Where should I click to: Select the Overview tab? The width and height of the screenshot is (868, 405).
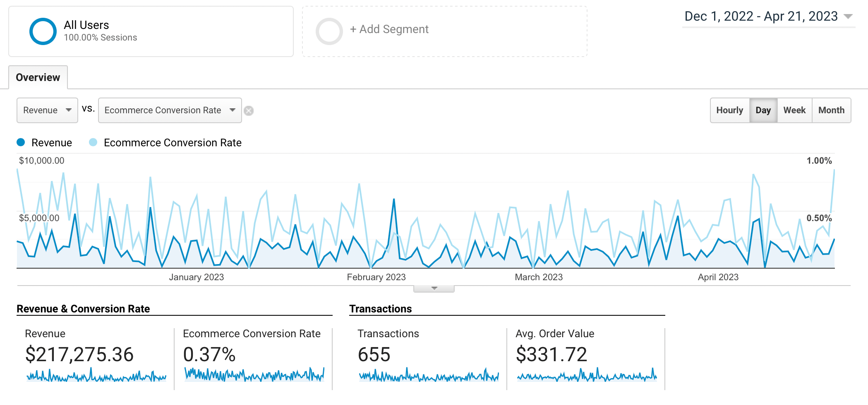[38, 77]
